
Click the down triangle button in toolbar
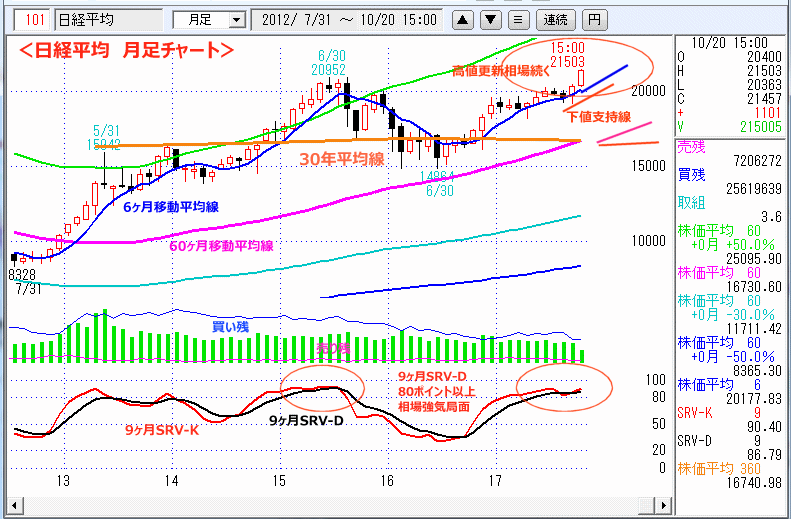[x=490, y=19]
